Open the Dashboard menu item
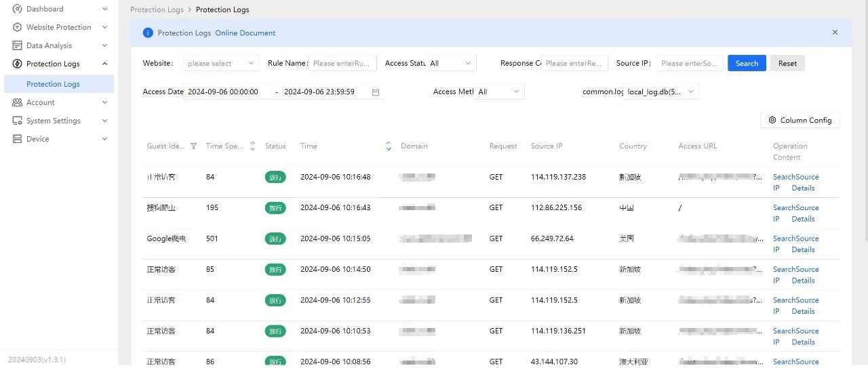 59,9
